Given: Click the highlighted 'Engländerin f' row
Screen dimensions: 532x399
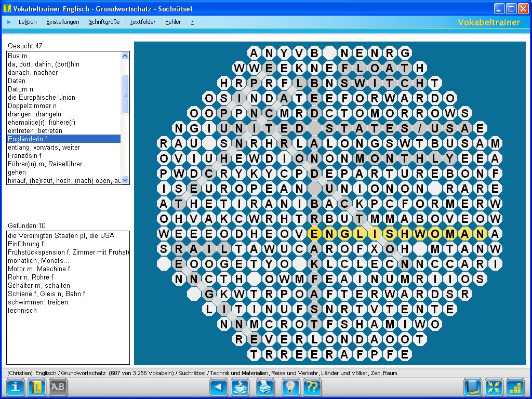Looking at the screenshot, I should [64, 139].
